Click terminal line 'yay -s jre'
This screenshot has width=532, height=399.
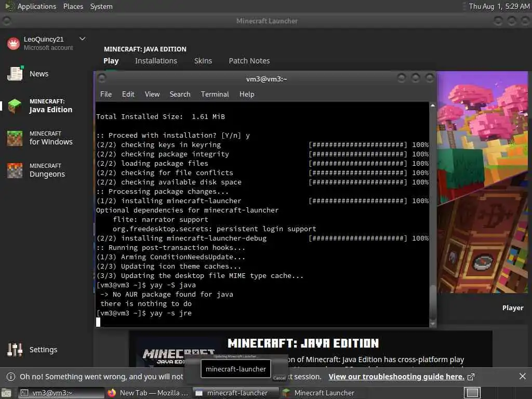(x=170, y=313)
